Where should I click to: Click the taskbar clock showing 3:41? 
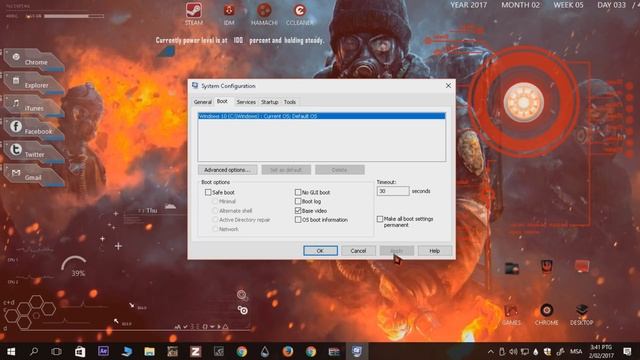click(x=601, y=351)
